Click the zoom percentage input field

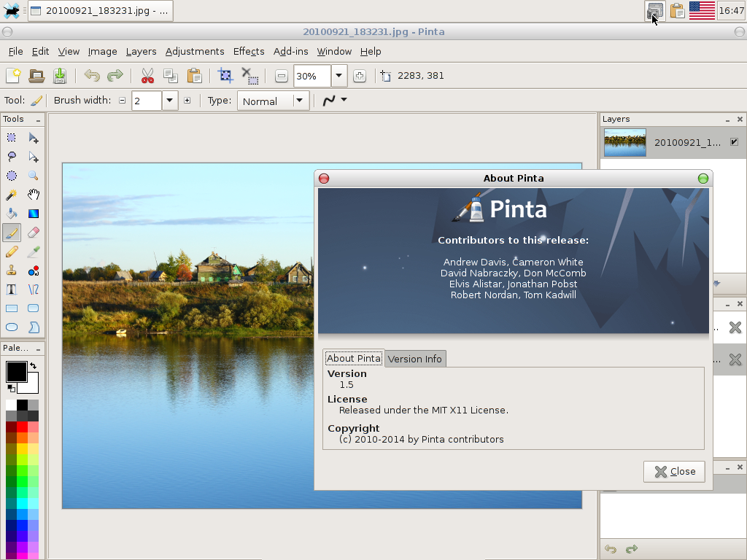coord(312,76)
